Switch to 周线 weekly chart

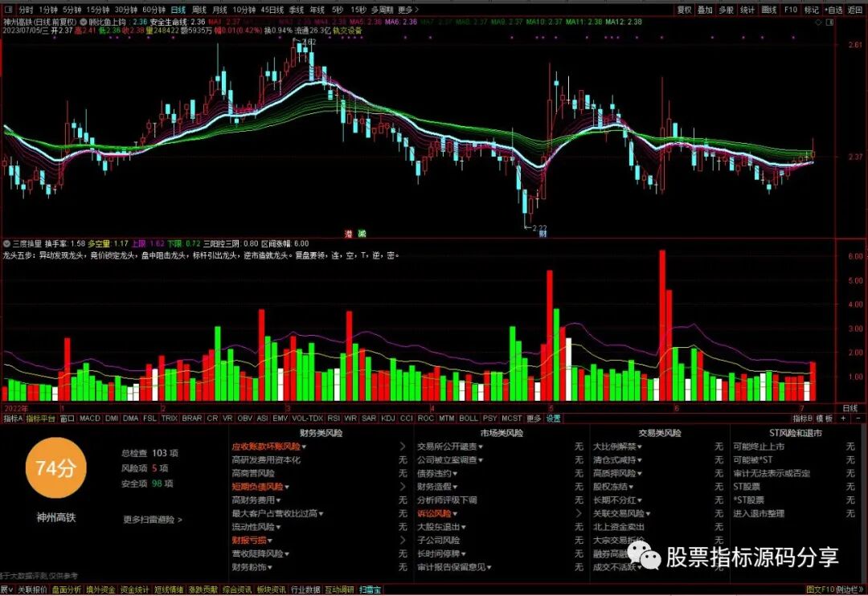click(199, 10)
